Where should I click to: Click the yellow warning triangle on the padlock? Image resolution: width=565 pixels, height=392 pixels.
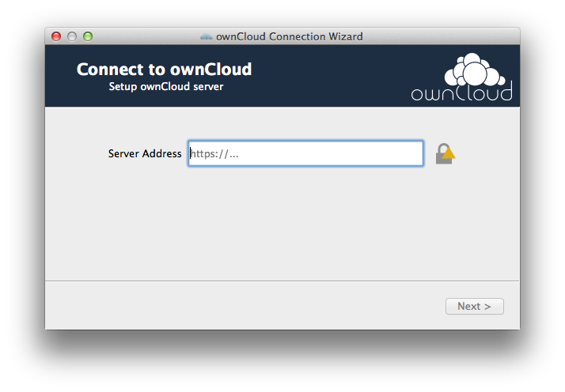click(x=449, y=153)
